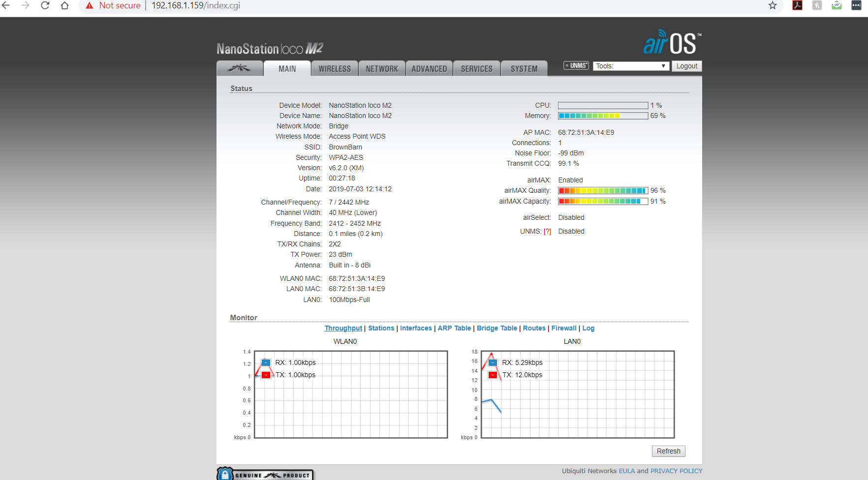Go to the browser home page

64,5
